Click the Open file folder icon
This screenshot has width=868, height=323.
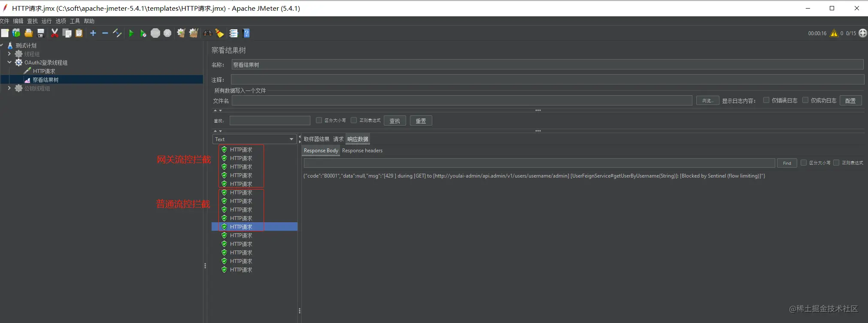28,33
